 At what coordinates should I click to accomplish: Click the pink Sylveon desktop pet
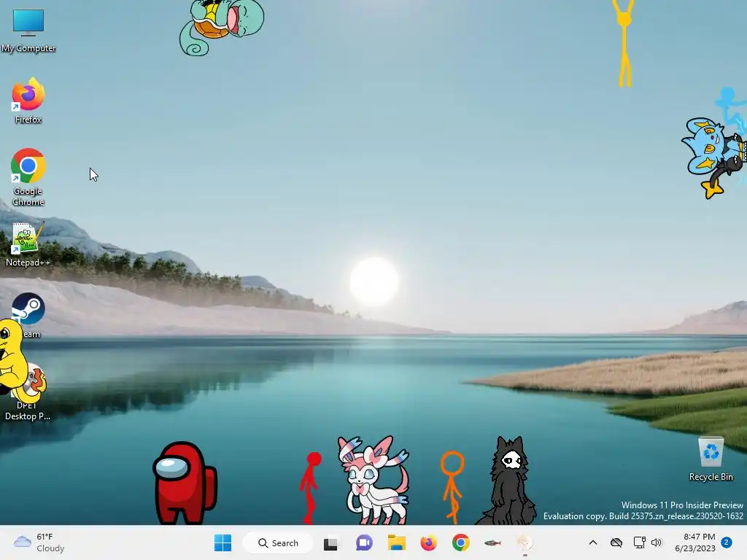(375, 480)
